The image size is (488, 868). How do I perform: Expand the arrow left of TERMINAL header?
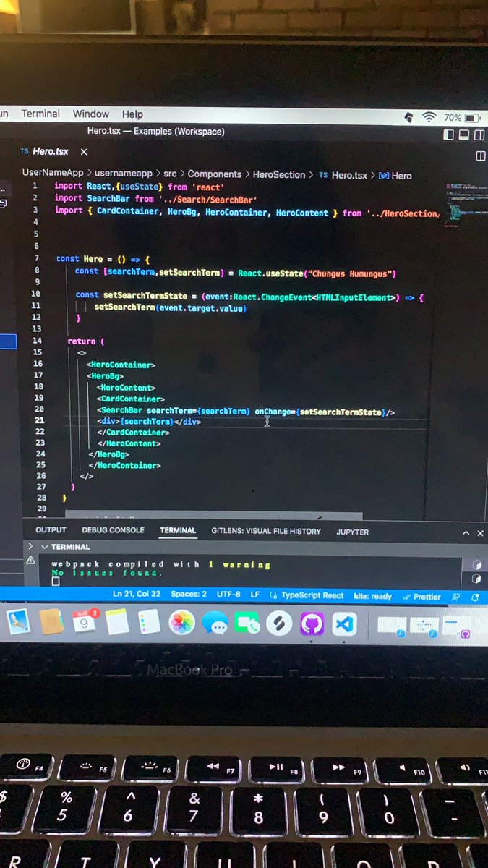pyautogui.click(x=30, y=546)
